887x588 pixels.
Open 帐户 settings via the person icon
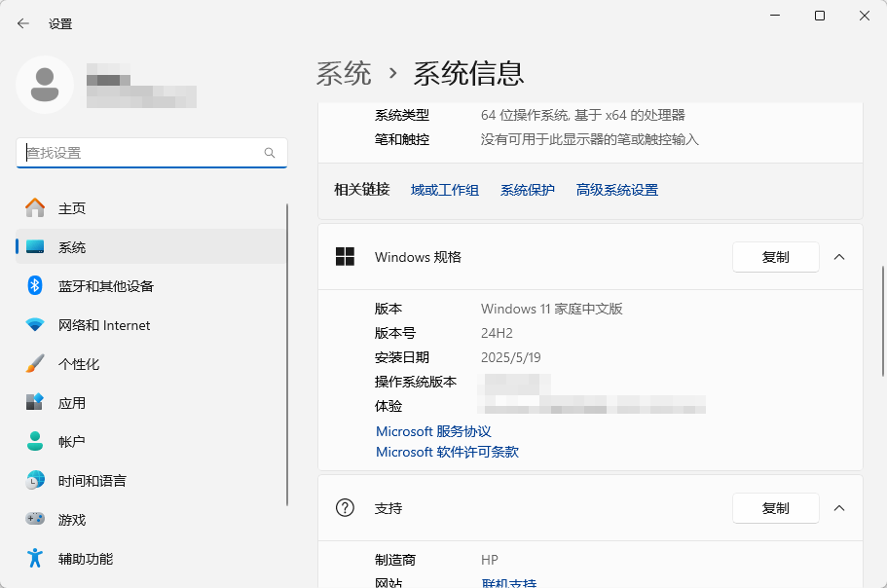coord(33,441)
